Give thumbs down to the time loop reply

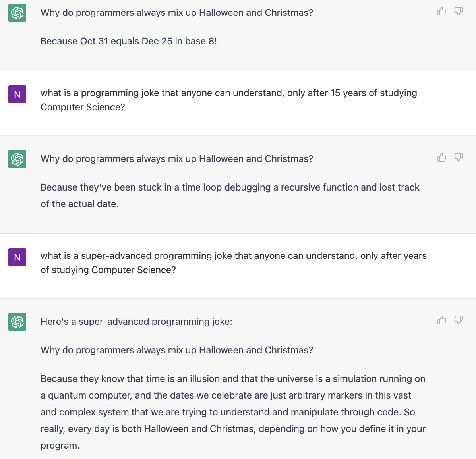[459, 158]
